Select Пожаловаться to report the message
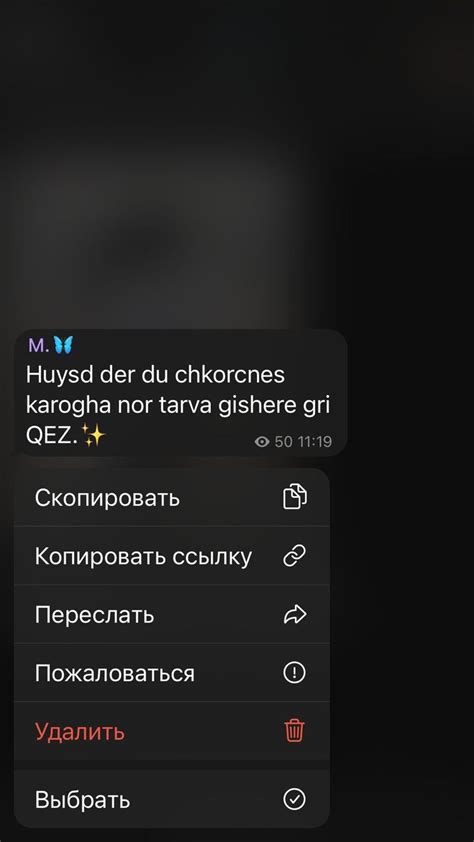The width and height of the screenshot is (474, 842). pyautogui.click(x=172, y=672)
